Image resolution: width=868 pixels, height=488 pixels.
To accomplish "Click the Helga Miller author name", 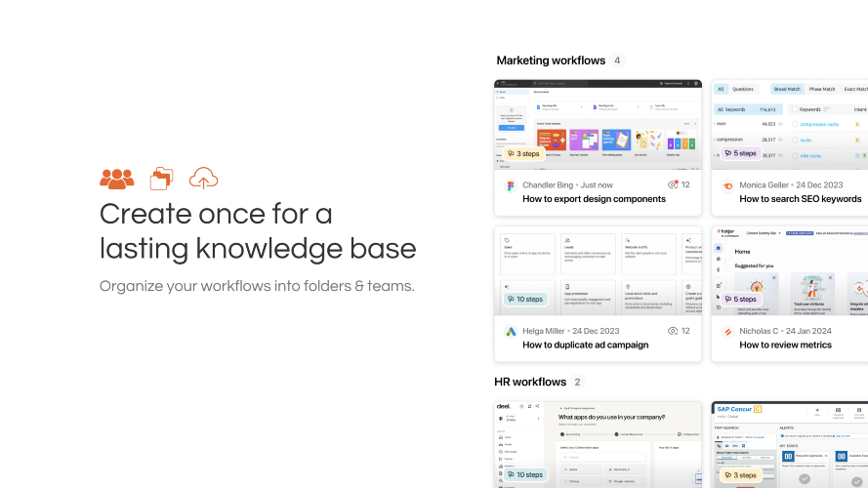I will click(544, 332).
